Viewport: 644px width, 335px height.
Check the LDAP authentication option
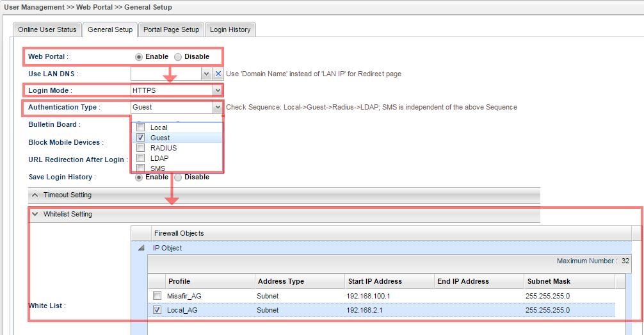(140, 158)
